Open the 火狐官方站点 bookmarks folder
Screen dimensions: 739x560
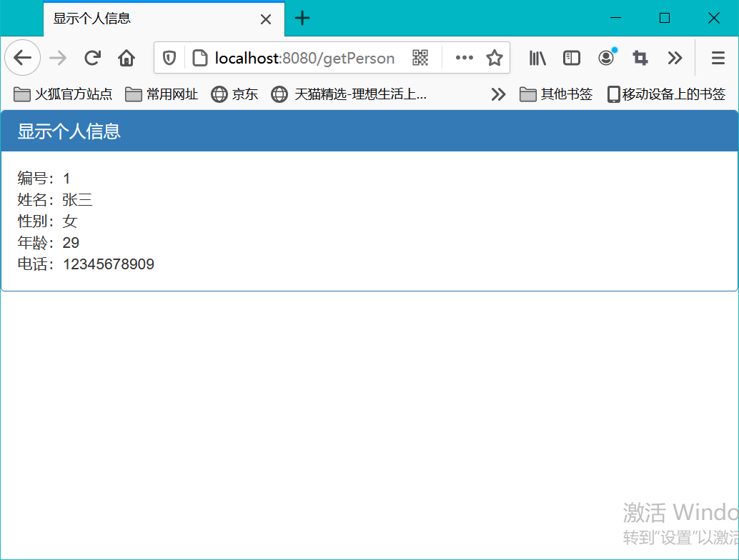(x=63, y=94)
